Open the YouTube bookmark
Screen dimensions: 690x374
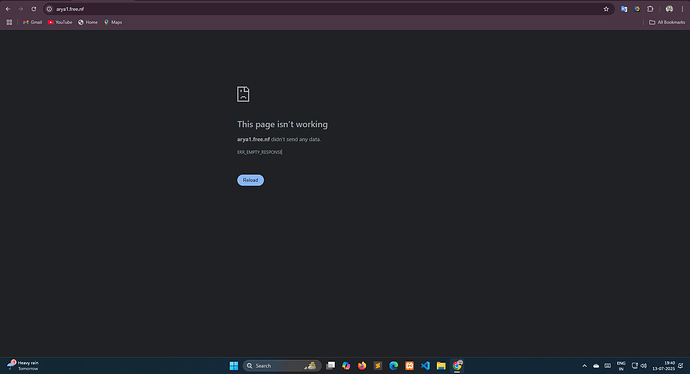(x=60, y=22)
